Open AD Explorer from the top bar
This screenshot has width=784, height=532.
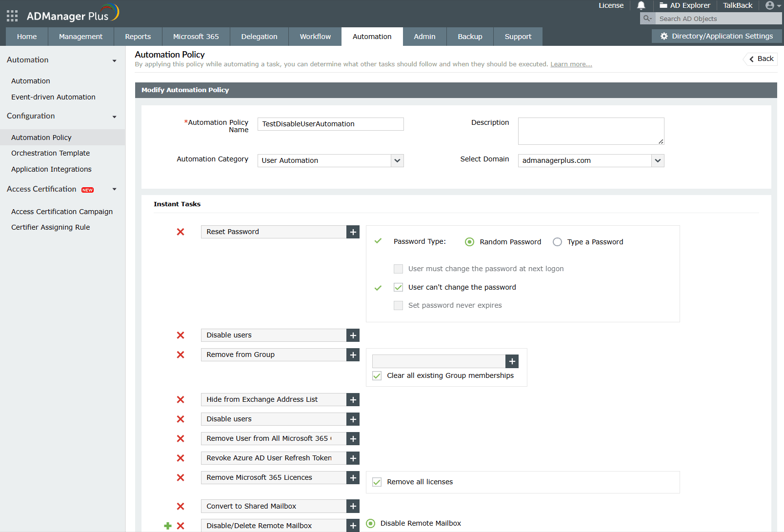click(684, 5)
